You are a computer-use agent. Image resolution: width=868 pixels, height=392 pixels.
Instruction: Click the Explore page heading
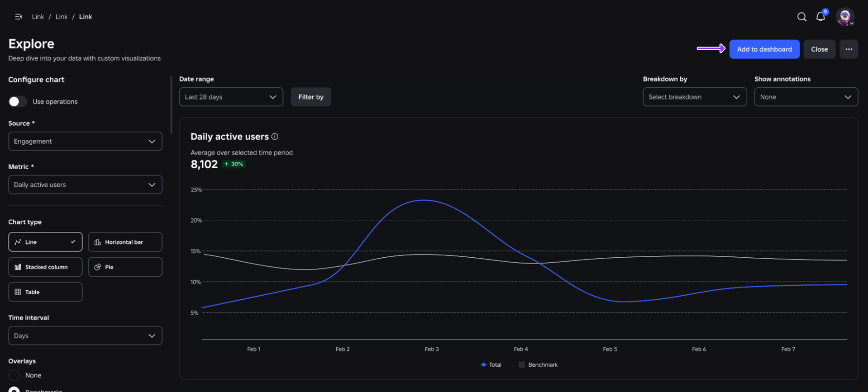point(31,44)
